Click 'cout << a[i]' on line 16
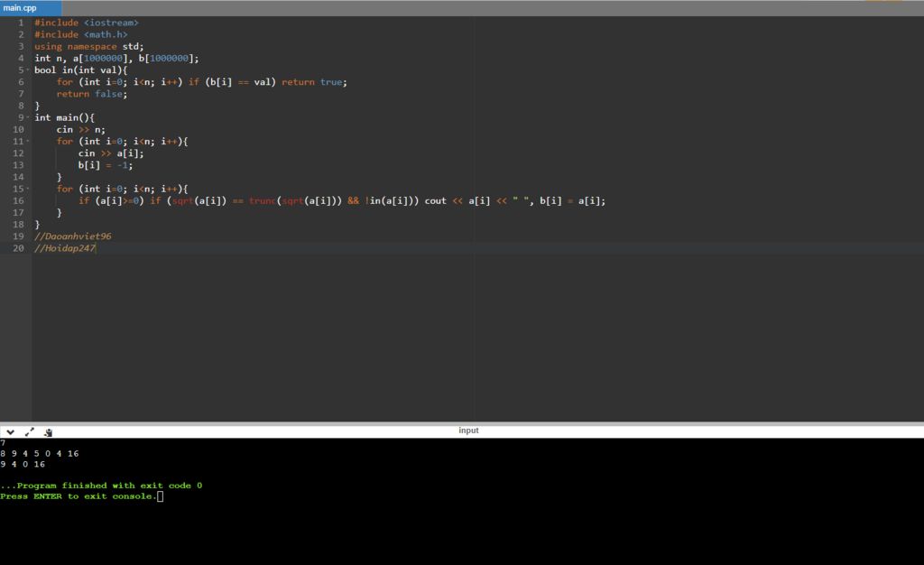 click(457, 201)
